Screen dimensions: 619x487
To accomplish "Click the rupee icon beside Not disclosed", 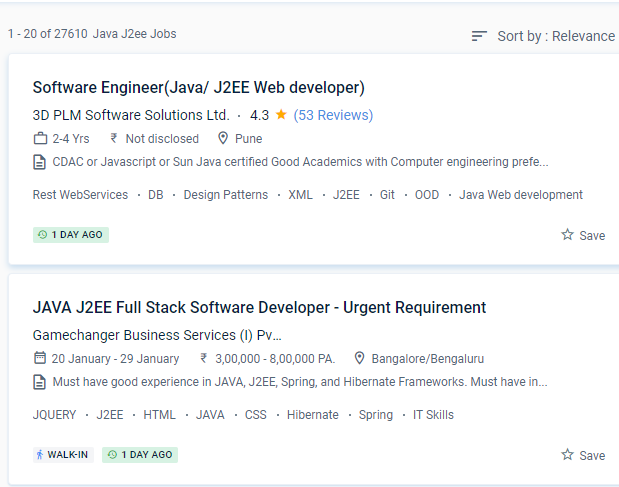I will [x=114, y=139].
